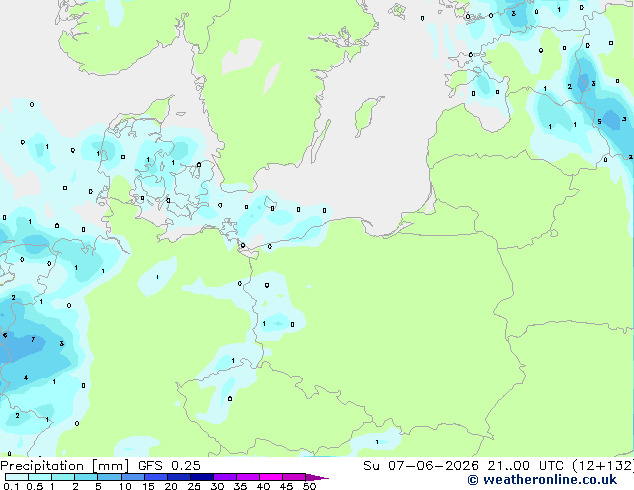Click the precipitation value "5" on map
The width and height of the screenshot is (634, 490).
(x=599, y=122)
